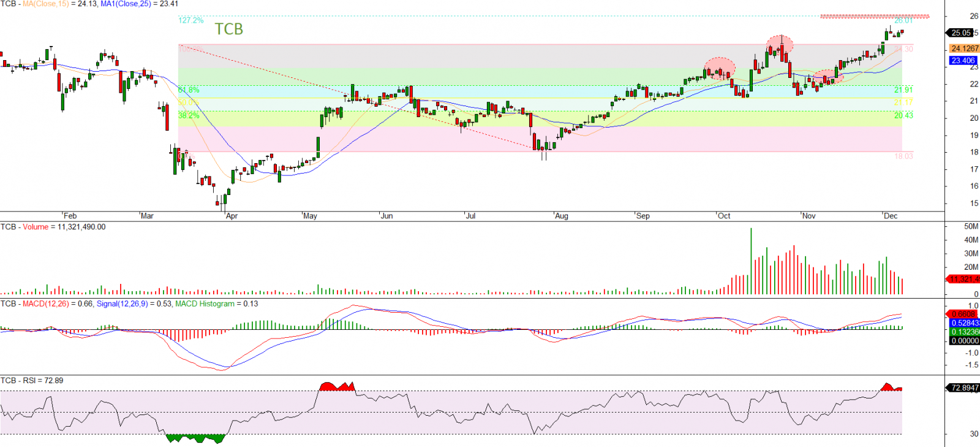980x447 pixels.
Task: Click the Jun month label on time axis
Action: [387, 216]
